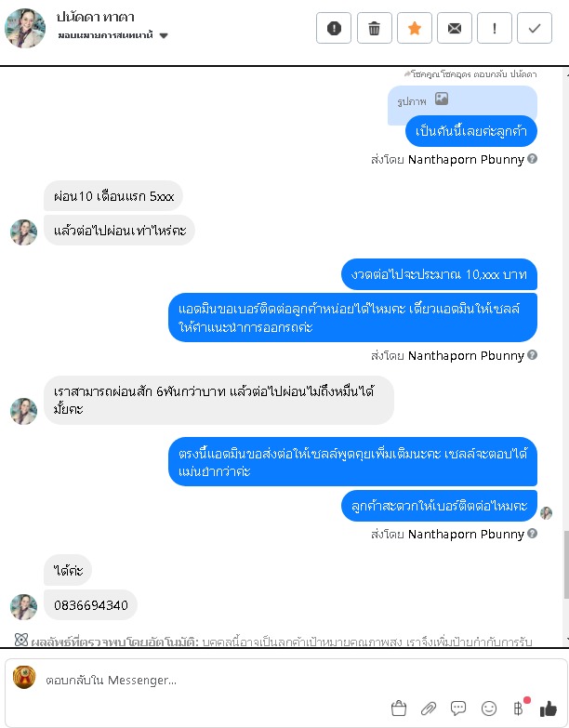Open saved replies speech bubble icon
569x728 pixels.
point(458,708)
